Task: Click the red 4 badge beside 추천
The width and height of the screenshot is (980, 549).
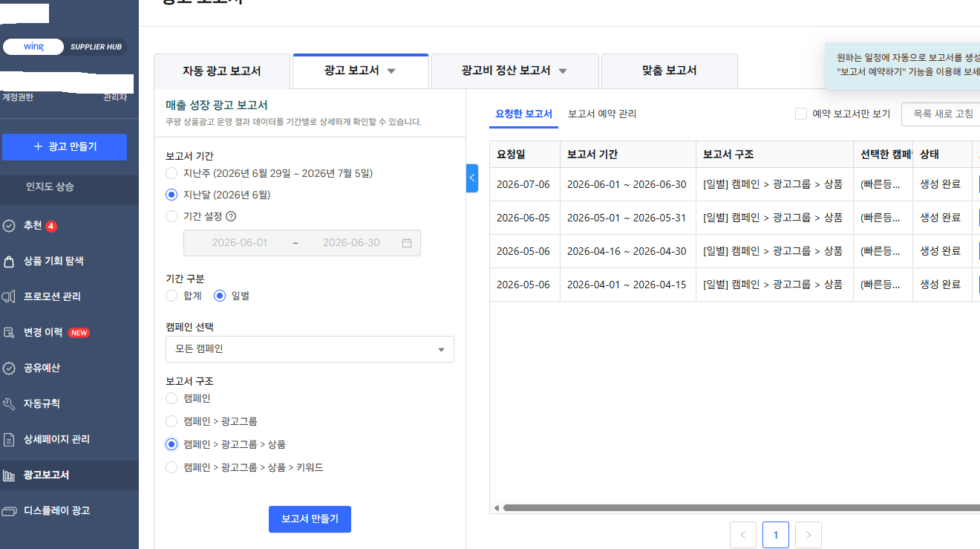Action: point(51,226)
